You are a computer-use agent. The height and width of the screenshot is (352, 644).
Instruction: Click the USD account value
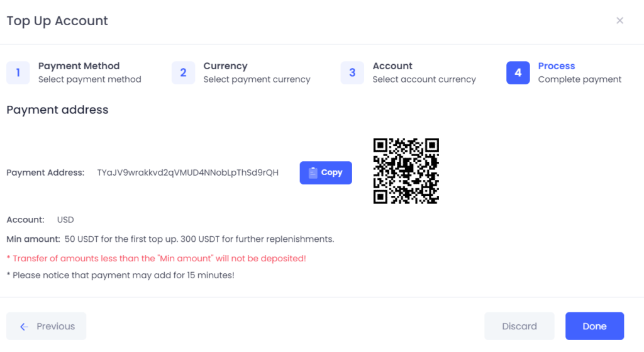pos(65,220)
